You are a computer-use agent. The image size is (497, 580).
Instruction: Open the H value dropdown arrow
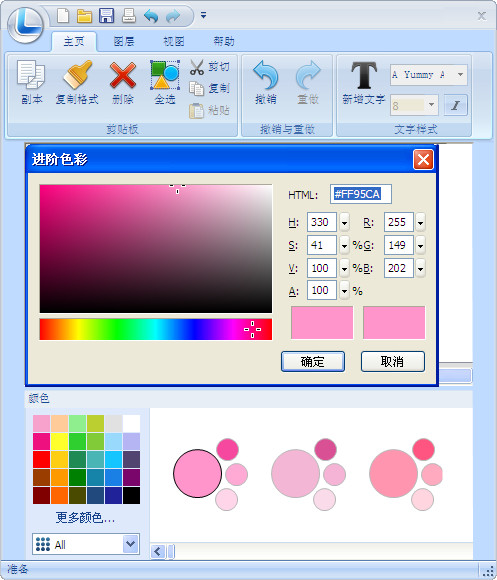pos(344,223)
